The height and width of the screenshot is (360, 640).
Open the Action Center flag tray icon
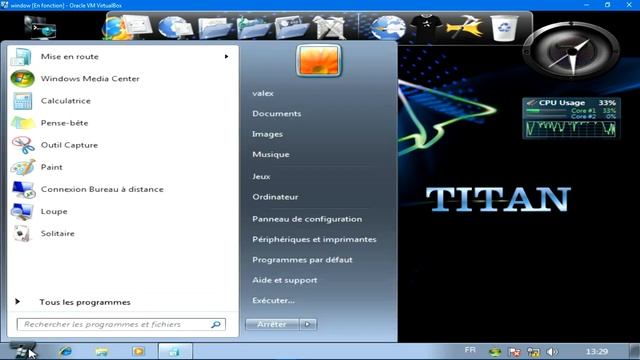(x=514, y=352)
